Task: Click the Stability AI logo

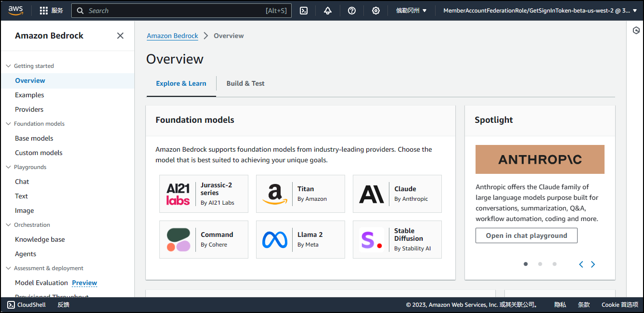Action: pos(372,240)
